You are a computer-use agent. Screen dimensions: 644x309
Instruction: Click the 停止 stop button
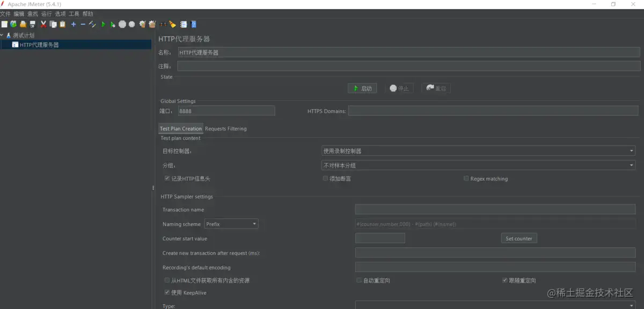click(399, 89)
